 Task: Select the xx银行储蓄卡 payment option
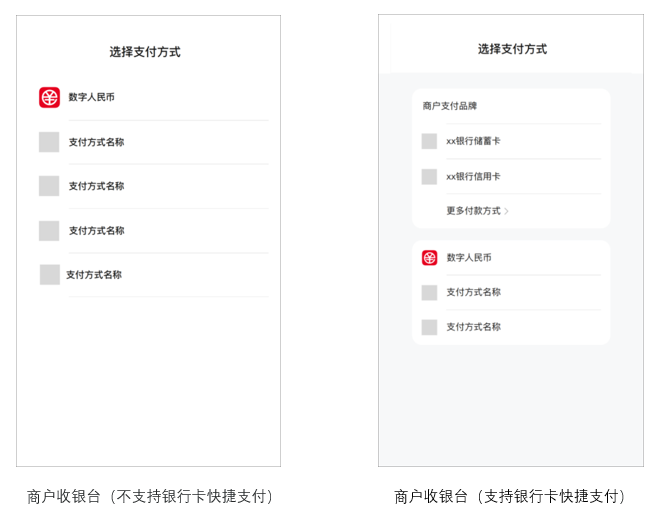click(473, 141)
